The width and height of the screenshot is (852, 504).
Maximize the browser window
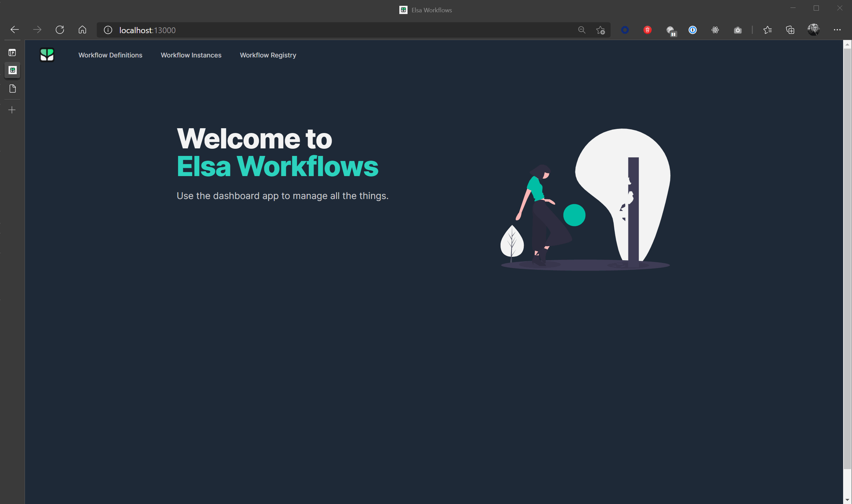816,8
